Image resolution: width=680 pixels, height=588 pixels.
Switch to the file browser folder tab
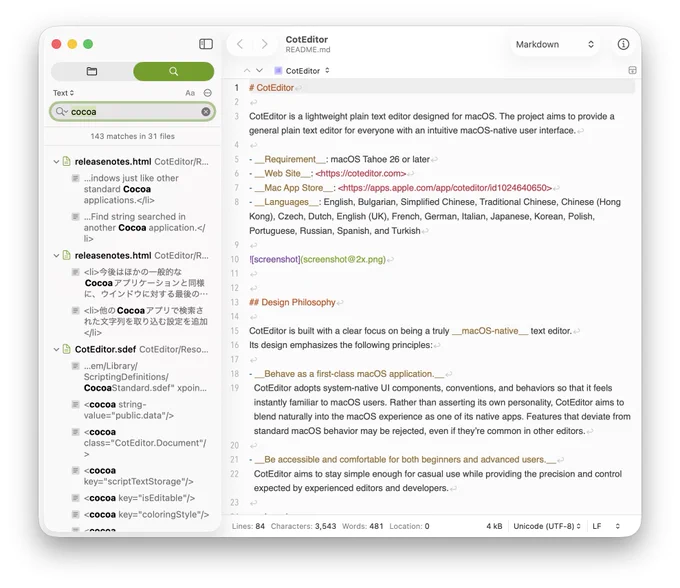click(x=92, y=71)
